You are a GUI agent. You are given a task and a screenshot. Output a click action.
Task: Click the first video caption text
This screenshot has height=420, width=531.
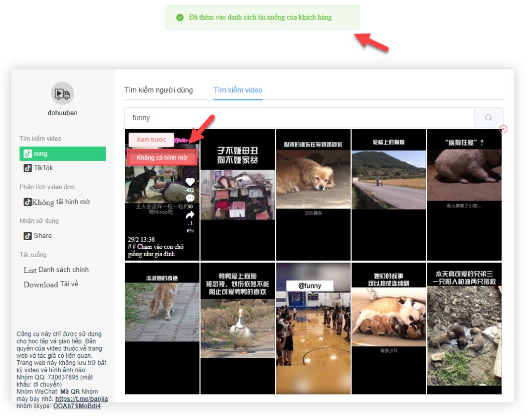(156, 250)
